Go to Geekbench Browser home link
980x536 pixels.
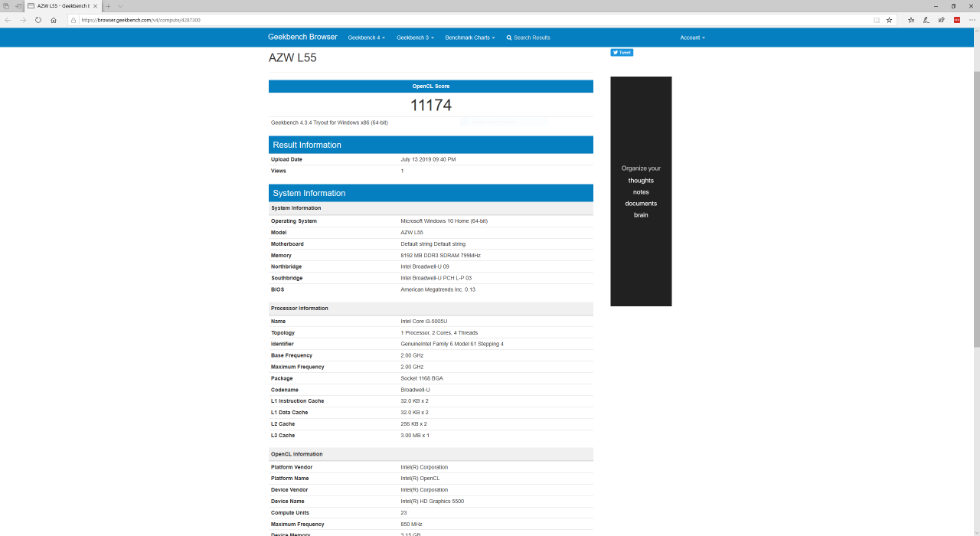[302, 37]
